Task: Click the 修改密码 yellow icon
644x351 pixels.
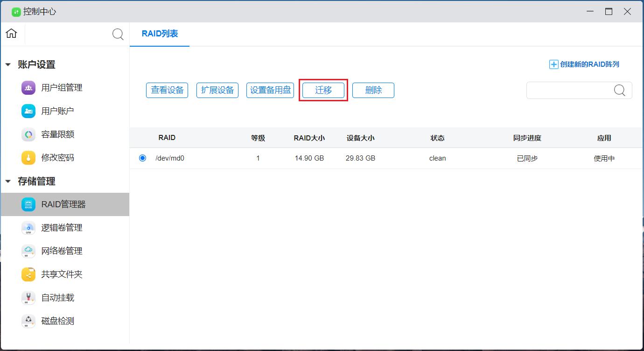Action: tap(28, 158)
